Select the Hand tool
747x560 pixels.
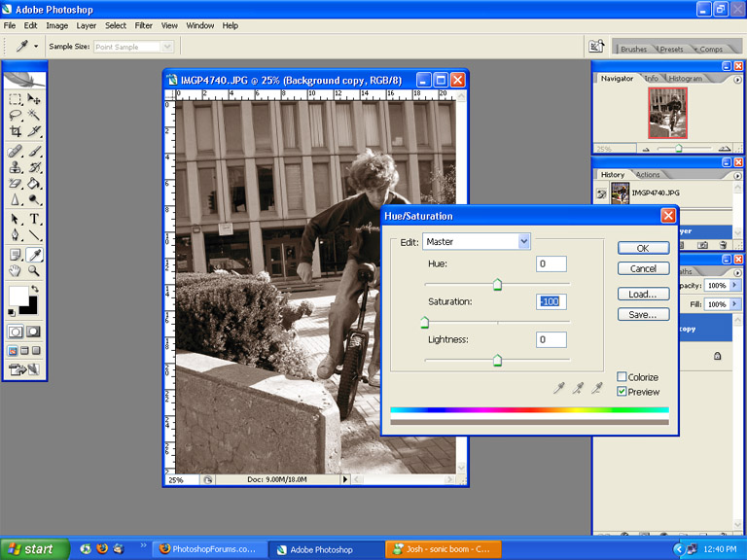(x=16, y=271)
